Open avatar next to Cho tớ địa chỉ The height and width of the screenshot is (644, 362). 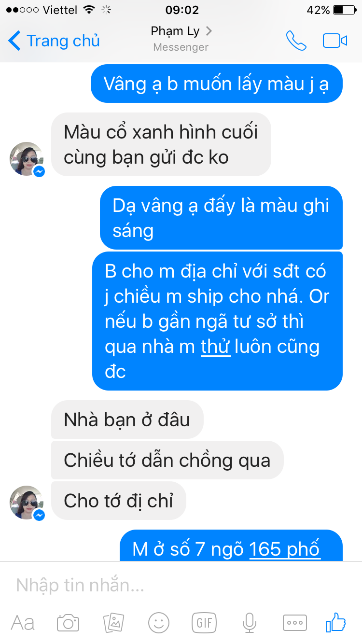tap(27, 503)
